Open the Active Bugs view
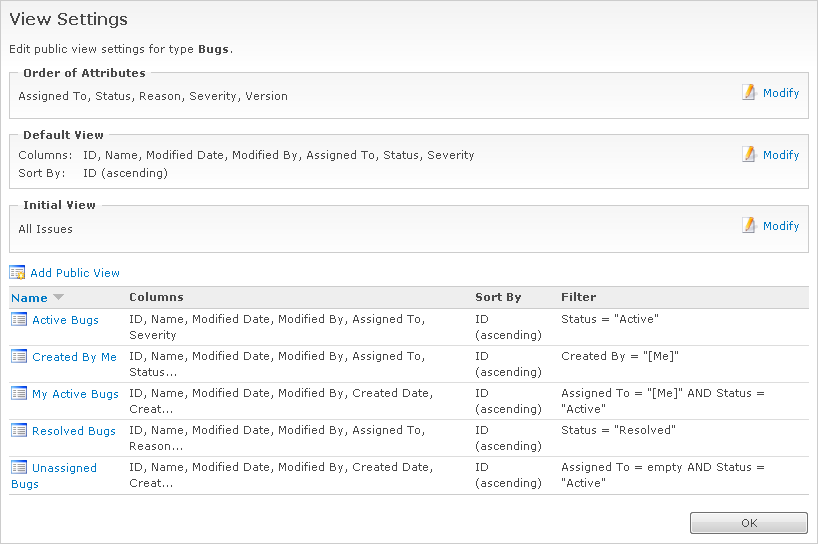Image resolution: width=818 pixels, height=544 pixels. [65, 320]
